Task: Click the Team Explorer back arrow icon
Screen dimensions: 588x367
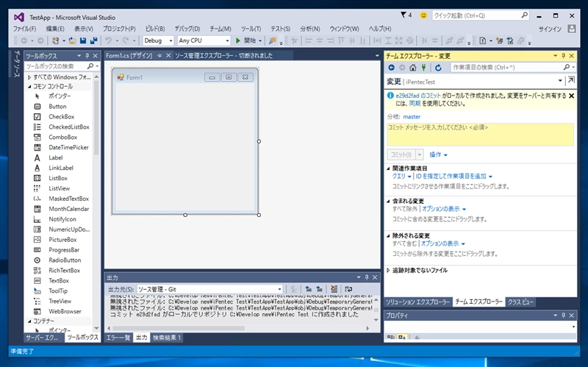Action: tap(391, 68)
